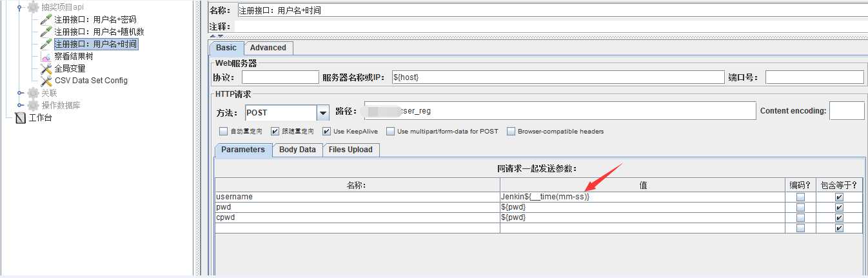Expand the 操作数据库 tree node
The height and width of the screenshot is (278, 868).
coord(21,105)
